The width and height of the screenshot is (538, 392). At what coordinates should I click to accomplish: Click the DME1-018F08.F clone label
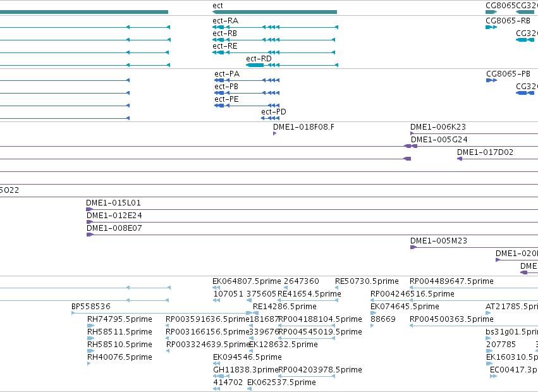tap(303, 127)
